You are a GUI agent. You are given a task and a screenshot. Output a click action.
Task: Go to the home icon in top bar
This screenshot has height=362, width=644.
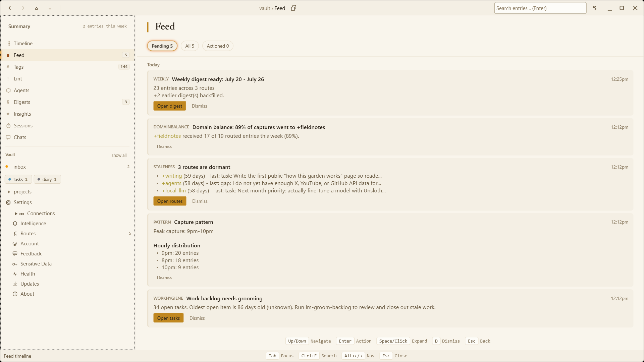36,8
